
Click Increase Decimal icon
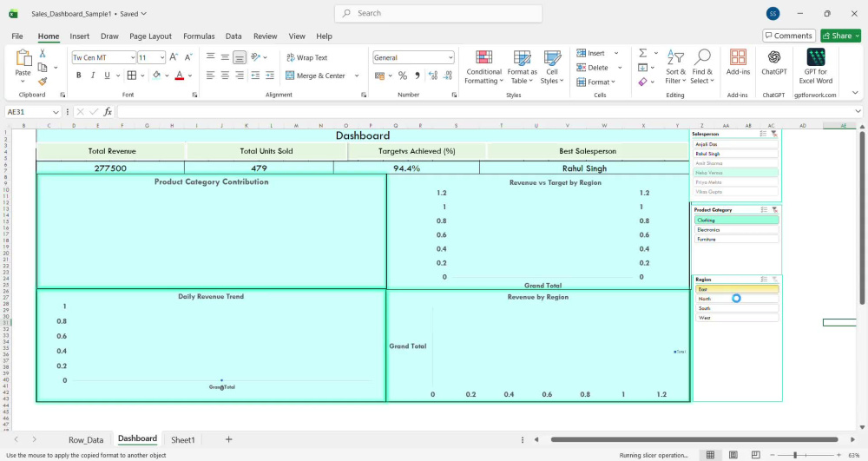pyautogui.click(x=433, y=76)
